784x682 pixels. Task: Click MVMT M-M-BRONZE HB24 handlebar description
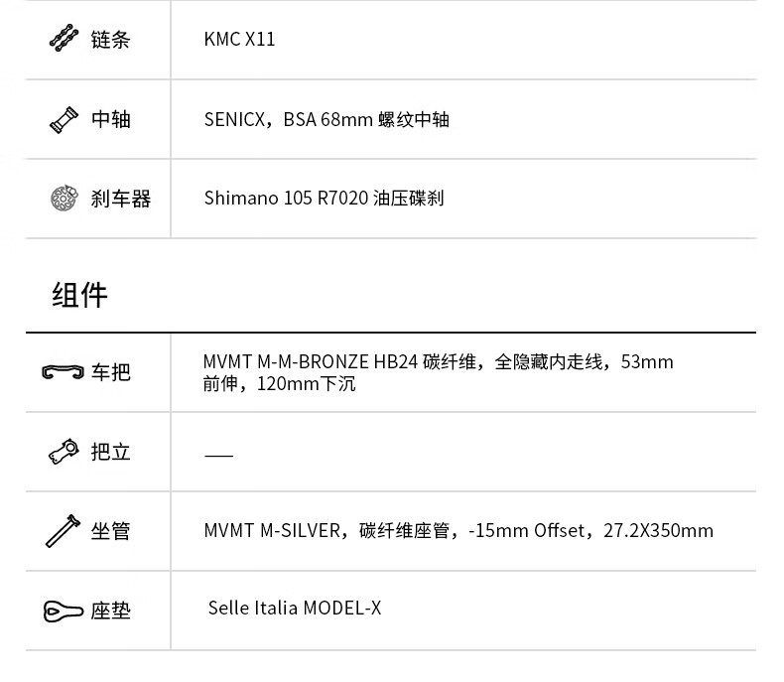(x=438, y=372)
